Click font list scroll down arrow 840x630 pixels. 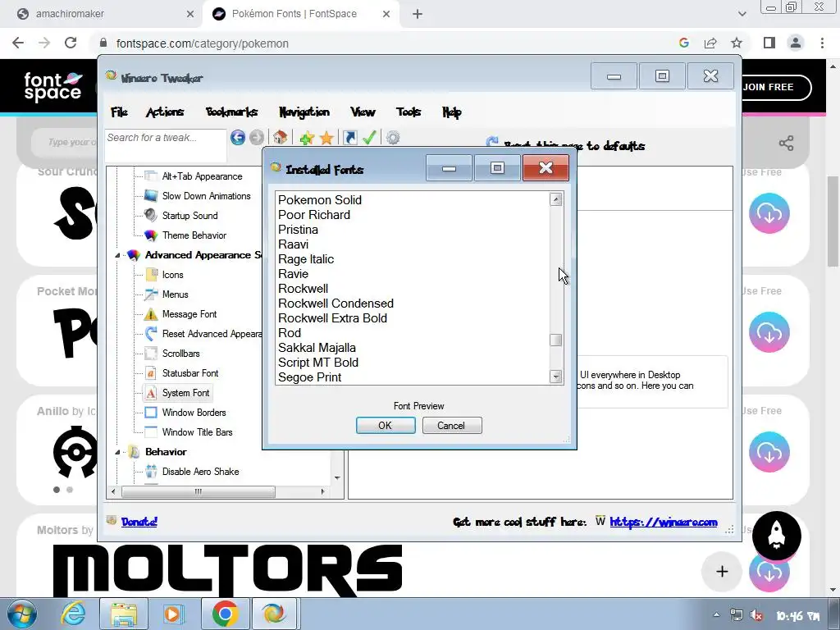tap(555, 377)
